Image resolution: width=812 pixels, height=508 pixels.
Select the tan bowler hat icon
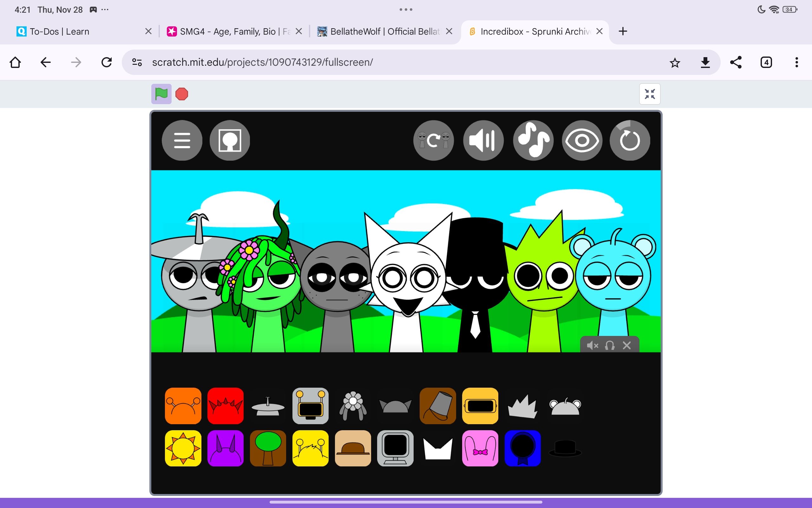tap(353, 448)
